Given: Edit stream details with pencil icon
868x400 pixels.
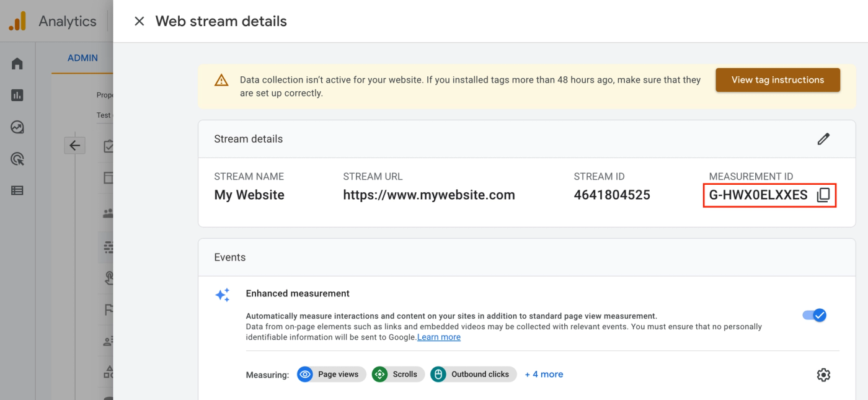Looking at the screenshot, I should click(823, 139).
